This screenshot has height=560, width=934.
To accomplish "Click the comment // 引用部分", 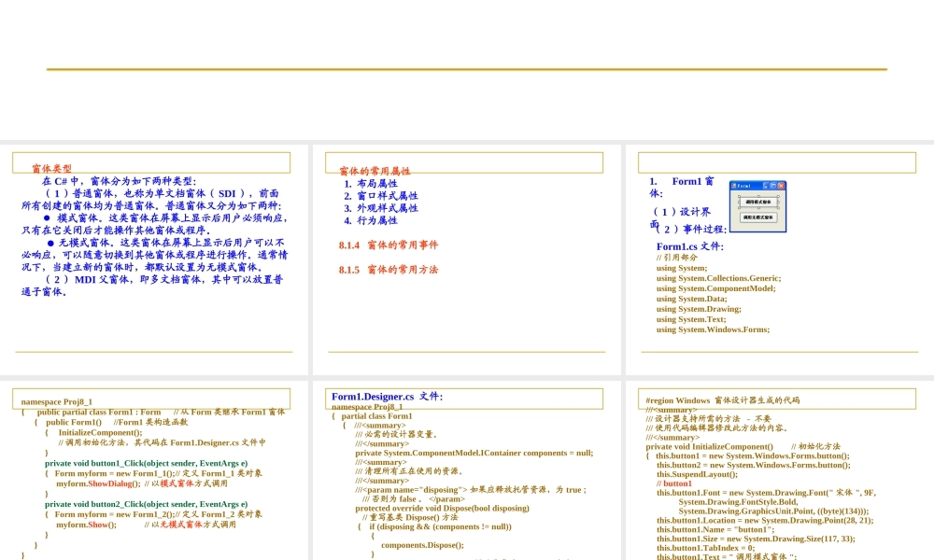I will click(676, 258).
